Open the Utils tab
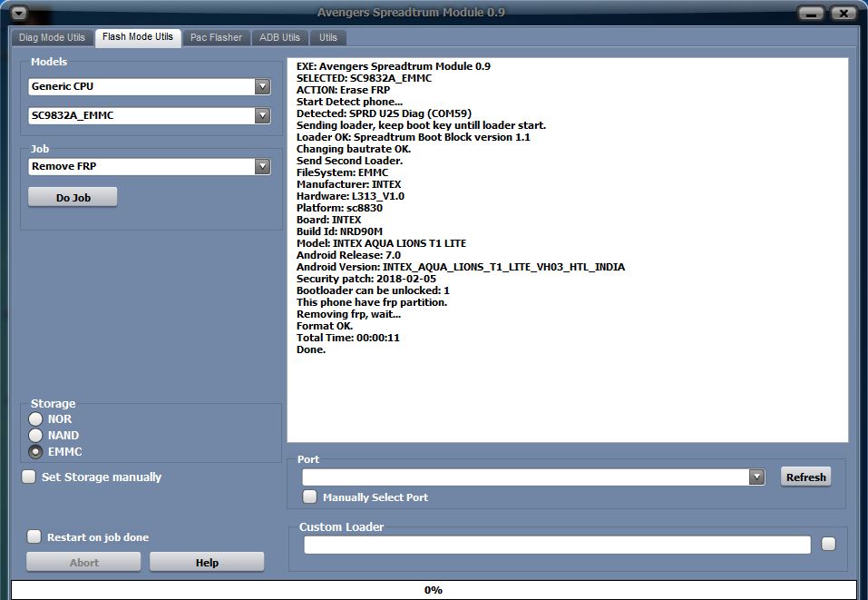The image size is (868, 600). click(327, 38)
